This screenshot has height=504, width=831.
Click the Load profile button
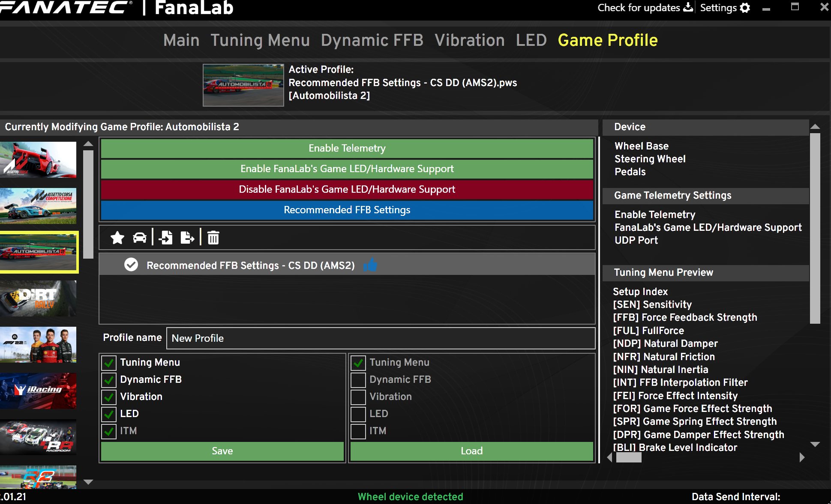tap(472, 451)
